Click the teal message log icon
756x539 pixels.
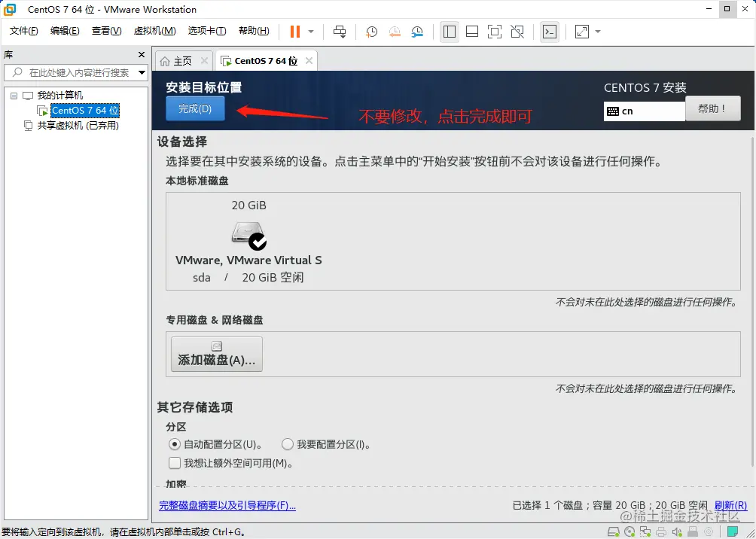click(733, 531)
